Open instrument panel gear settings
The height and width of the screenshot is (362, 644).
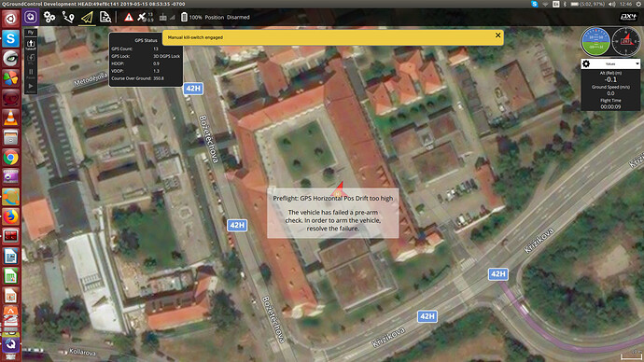coord(586,63)
